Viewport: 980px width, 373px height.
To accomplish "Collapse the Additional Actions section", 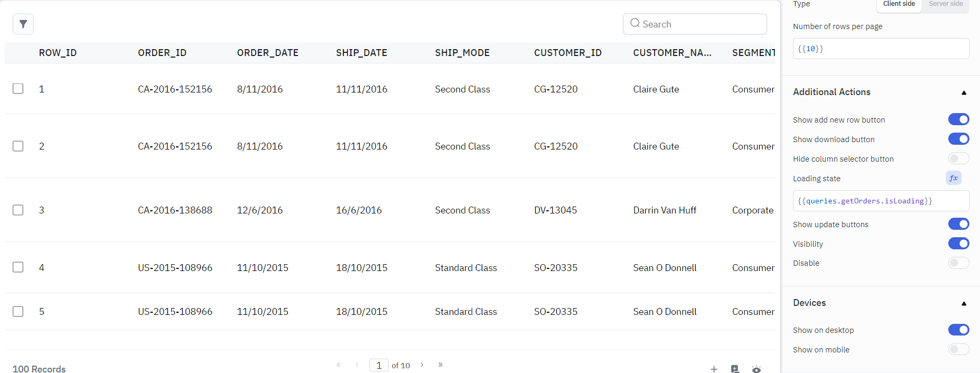I will point(964,92).
